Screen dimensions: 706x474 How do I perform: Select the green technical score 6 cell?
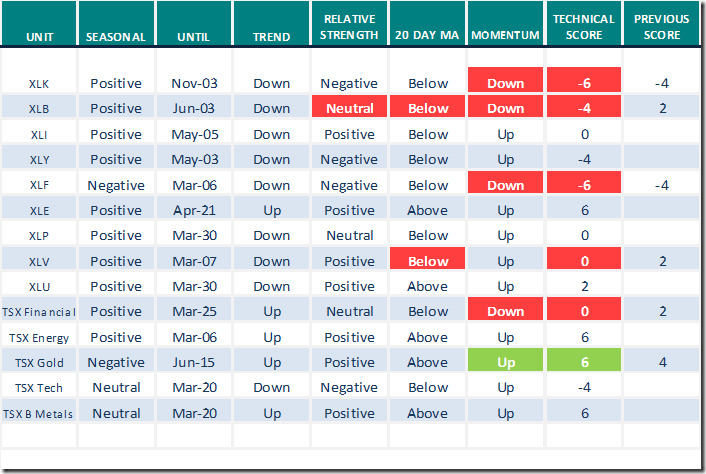584,362
